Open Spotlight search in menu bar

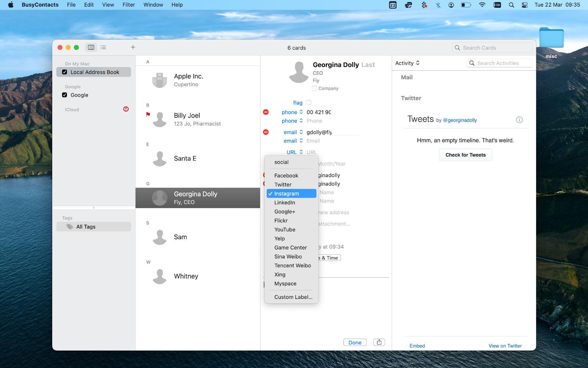(x=511, y=5)
